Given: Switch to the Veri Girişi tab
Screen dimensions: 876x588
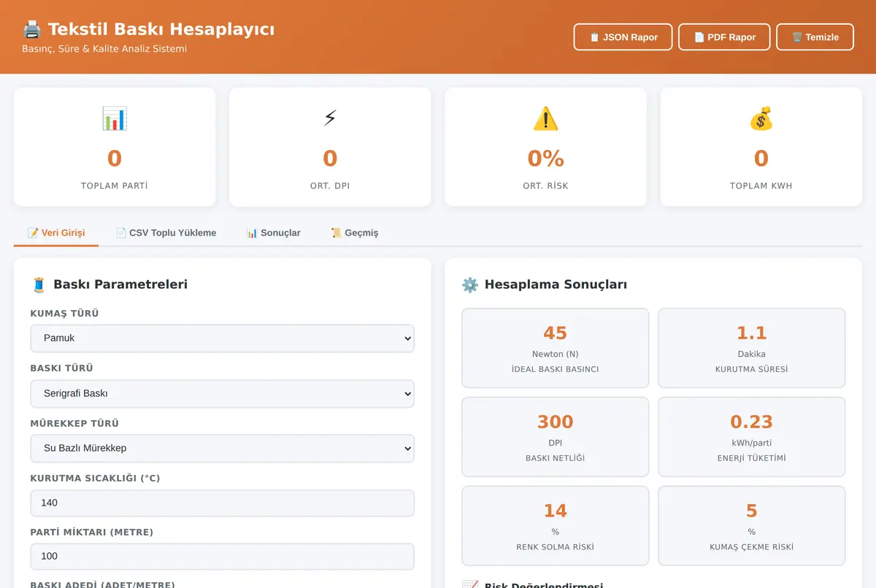Looking at the screenshot, I should pyautogui.click(x=56, y=233).
